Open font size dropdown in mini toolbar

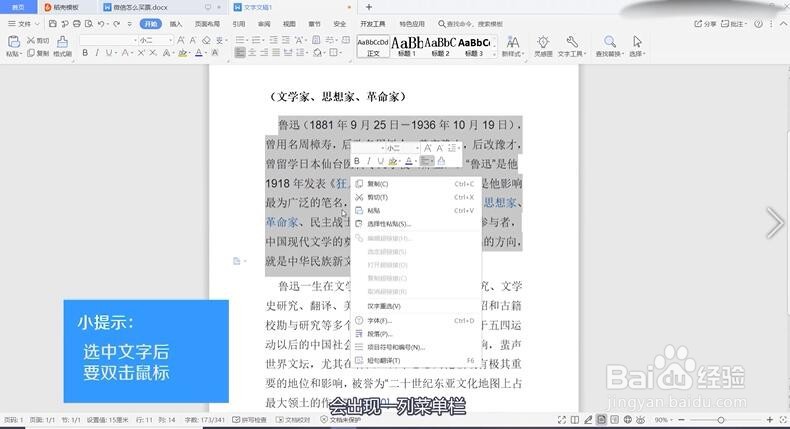417,148
